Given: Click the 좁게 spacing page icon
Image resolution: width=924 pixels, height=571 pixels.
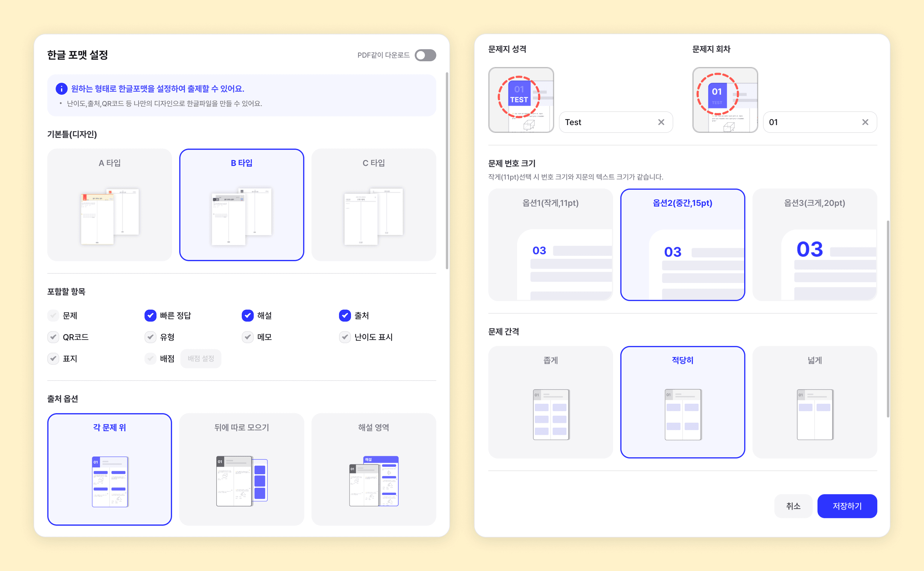Looking at the screenshot, I should [x=551, y=414].
